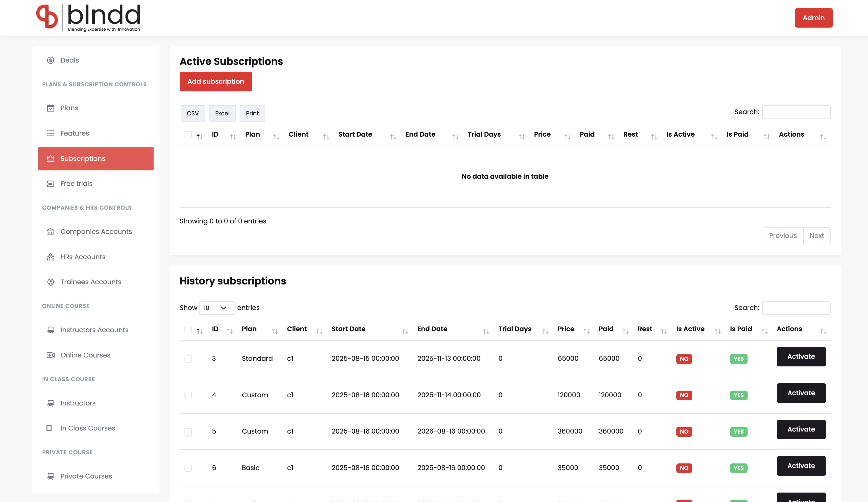Click the Admin button
Image resolution: width=868 pixels, height=502 pixels.
814,18
